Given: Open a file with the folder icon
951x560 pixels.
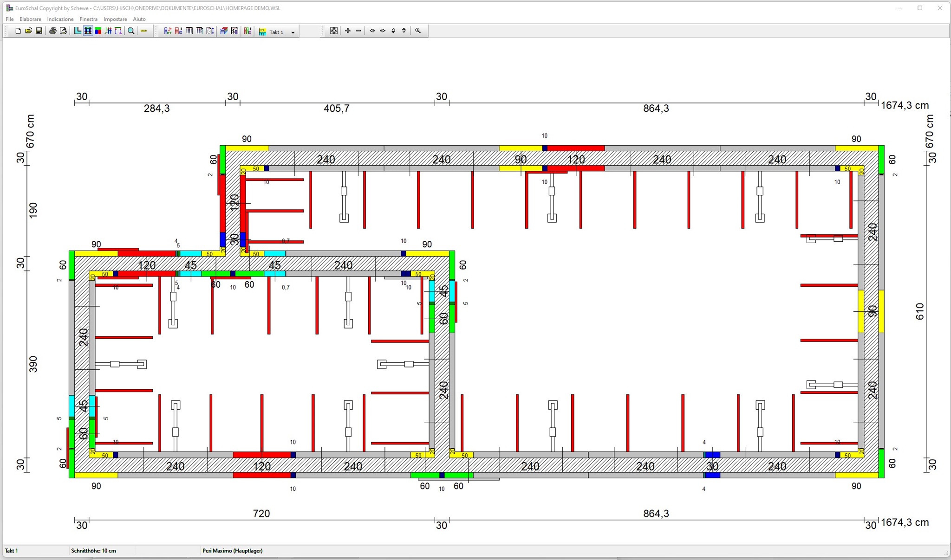Looking at the screenshot, I should click(x=28, y=31).
